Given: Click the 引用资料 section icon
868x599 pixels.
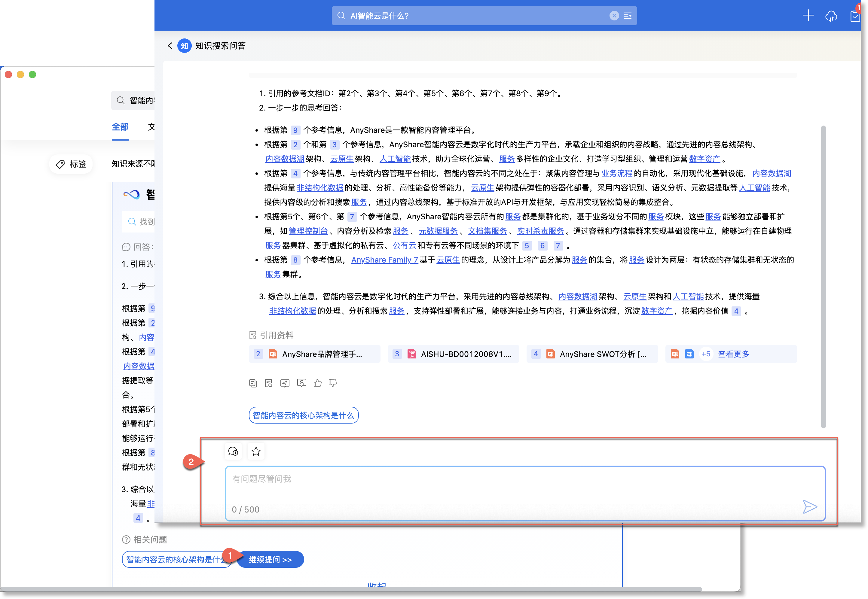Looking at the screenshot, I should [253, 335].
